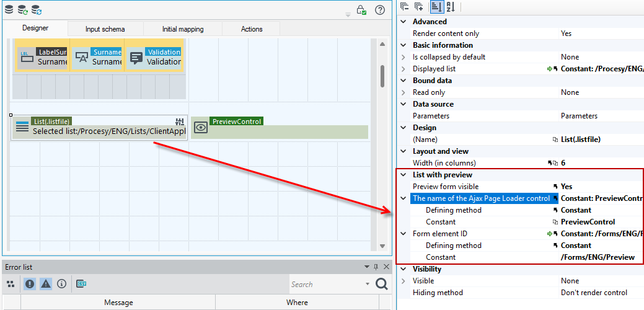This screenshot has width=644, height=310.
Task: Click the /Forms/ENG/Preview constant value
Action: click(x=598, y=257)
